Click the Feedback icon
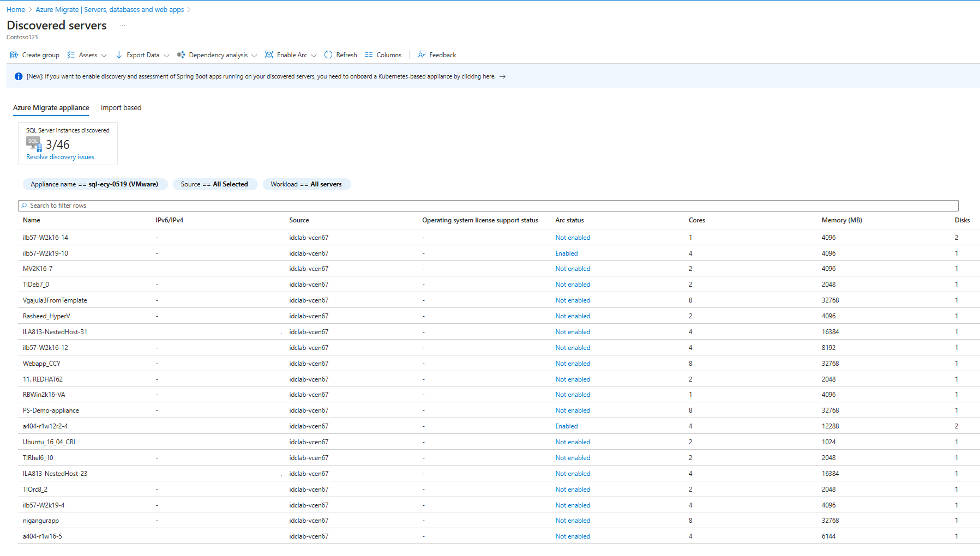Screen dimensions: 980x556 click(x=422, y=55)
